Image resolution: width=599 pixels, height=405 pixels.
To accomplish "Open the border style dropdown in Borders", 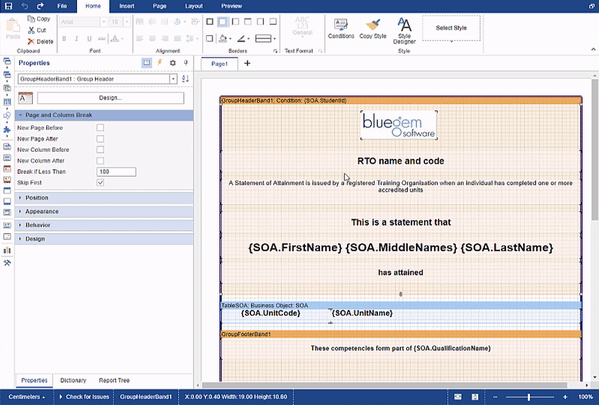I will tap(266, 39).
